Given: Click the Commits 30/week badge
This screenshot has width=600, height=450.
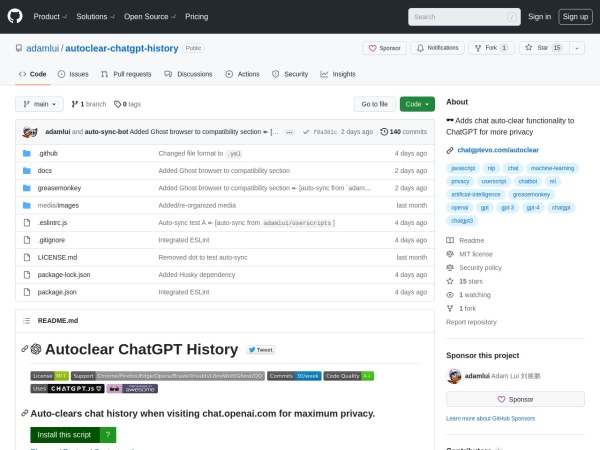Looking at the screenshot, I should click(294, 376).
